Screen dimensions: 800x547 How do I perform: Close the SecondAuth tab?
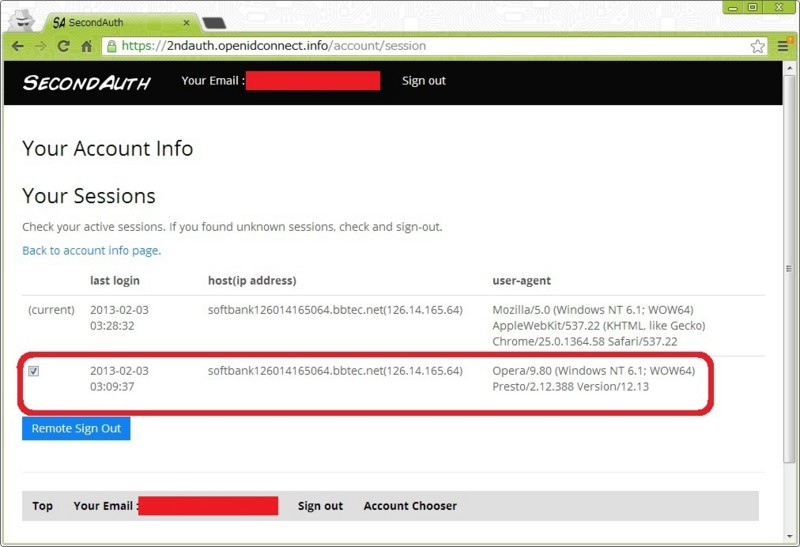coord(186,22)
